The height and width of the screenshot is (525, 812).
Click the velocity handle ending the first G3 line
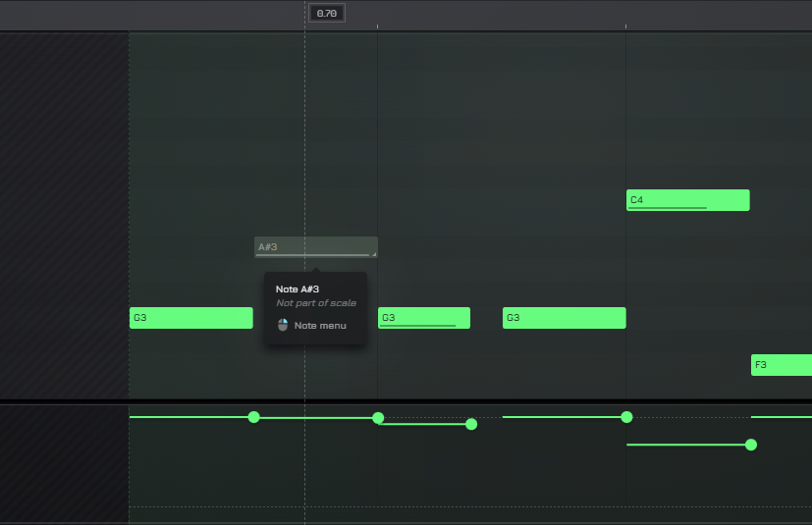click(254, 417)
